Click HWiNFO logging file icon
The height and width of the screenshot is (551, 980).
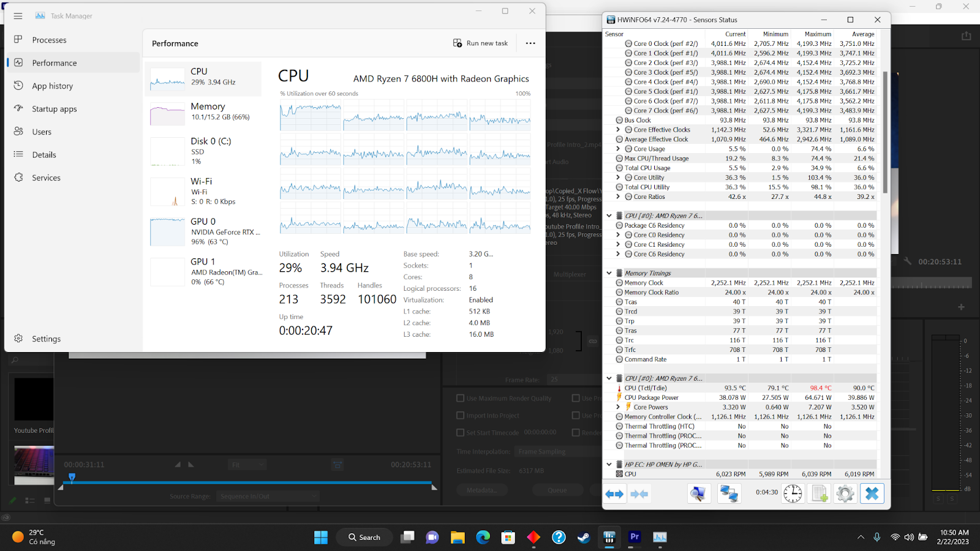pos(820,493)
